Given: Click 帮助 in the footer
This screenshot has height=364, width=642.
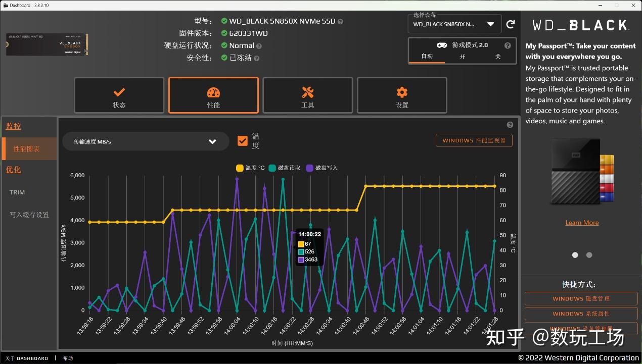Looking at the screenshot, I should click(68, 358).
